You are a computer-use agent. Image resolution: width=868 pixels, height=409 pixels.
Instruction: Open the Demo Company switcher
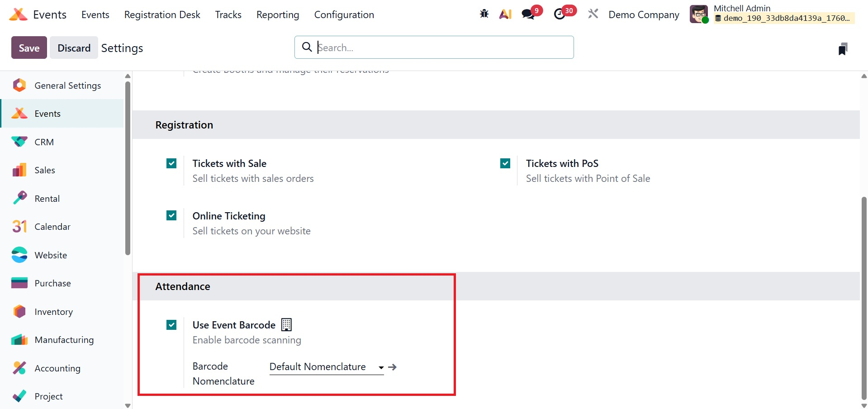coord(644,14)
